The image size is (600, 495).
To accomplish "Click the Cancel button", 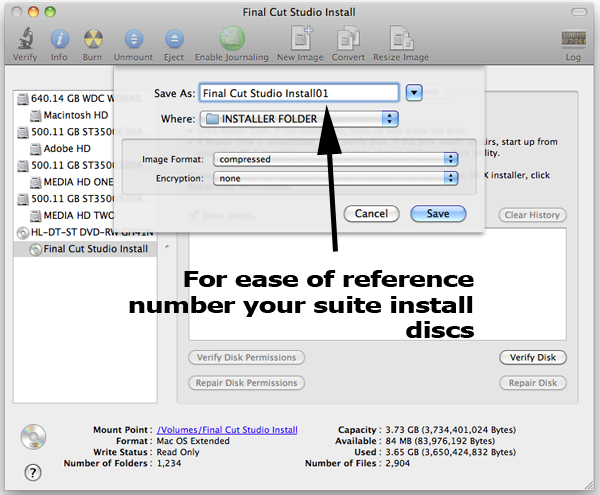I will coord(371,213).
